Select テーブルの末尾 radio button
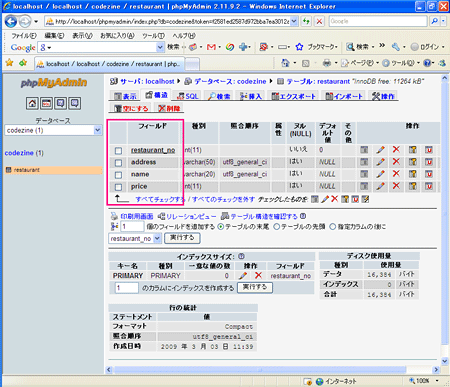This screenshot has height=387, width=450. 221,227
